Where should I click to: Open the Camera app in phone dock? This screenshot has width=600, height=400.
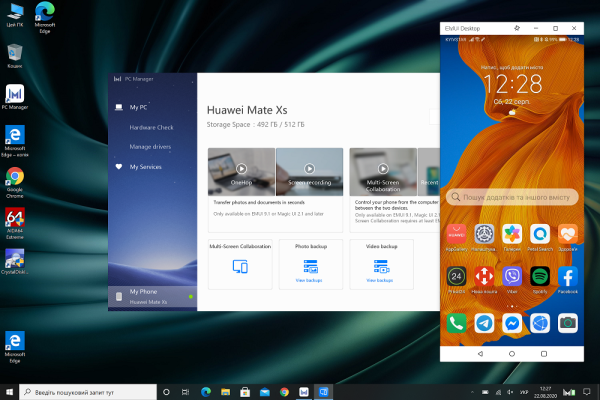click(568, 322)
